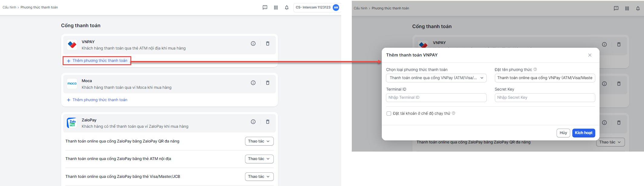The image size is (644, 186).
Task: Show ZaloPay gateway information icon
Action: tap(253, 122)
